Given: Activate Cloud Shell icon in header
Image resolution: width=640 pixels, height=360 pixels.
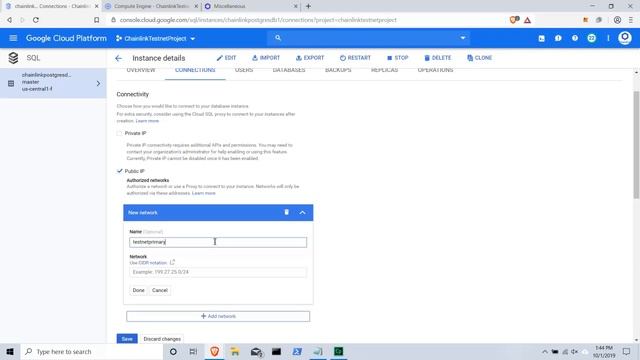Looking at the screenshot, I should 542,38.
